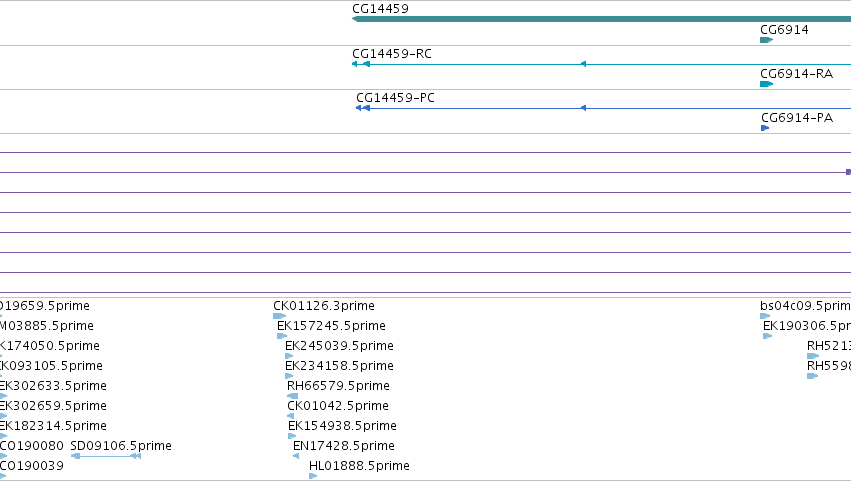The image size is (851, 481).
Task: Select the CG14459-PC protein label
Action: [x=395, y=98]
